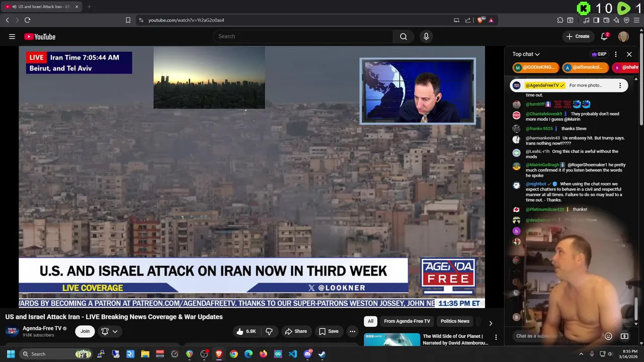Image resolution: width=644 pixels, height=362 pixels.
Task: Show hidden system tray icons chevron
Action: 581,354
